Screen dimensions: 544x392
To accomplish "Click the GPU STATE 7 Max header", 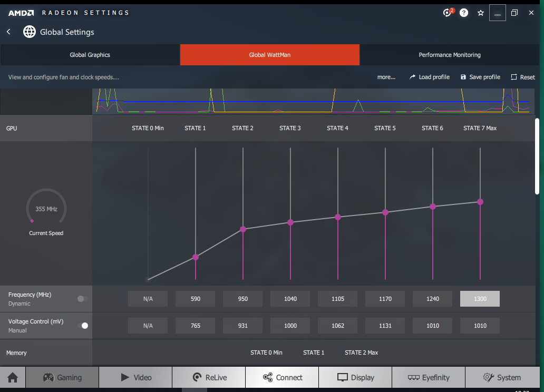I will (480, 128).
